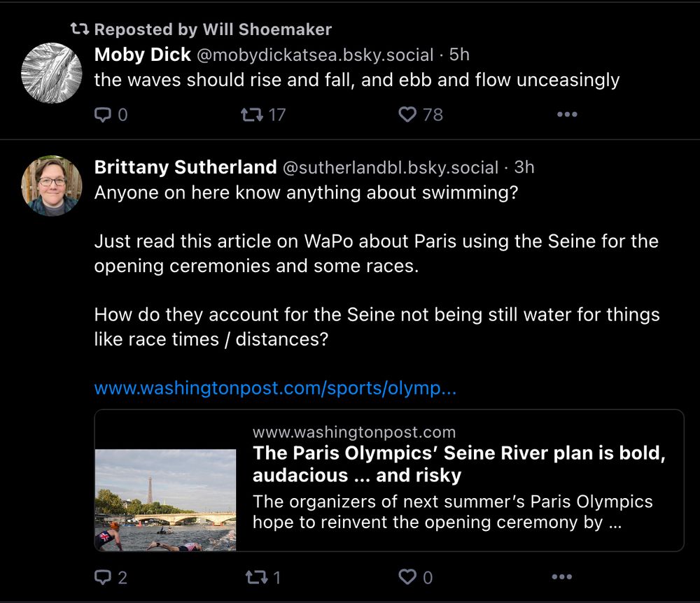Click the Moby Dick display name

pyautogui.click(x=142, y=55)
